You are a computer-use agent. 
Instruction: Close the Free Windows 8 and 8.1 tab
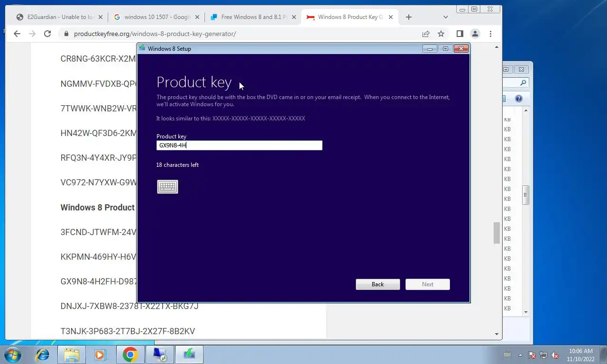pos(294,17)
